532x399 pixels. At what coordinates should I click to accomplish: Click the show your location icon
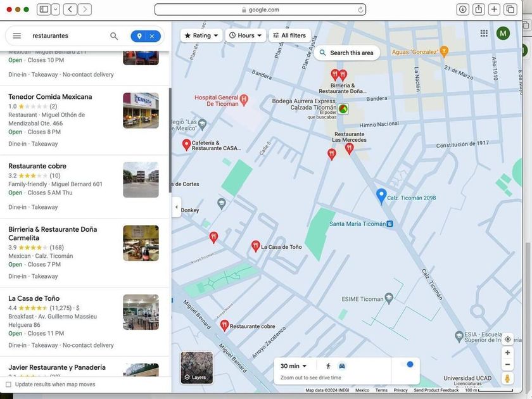(x=507, y=339)
